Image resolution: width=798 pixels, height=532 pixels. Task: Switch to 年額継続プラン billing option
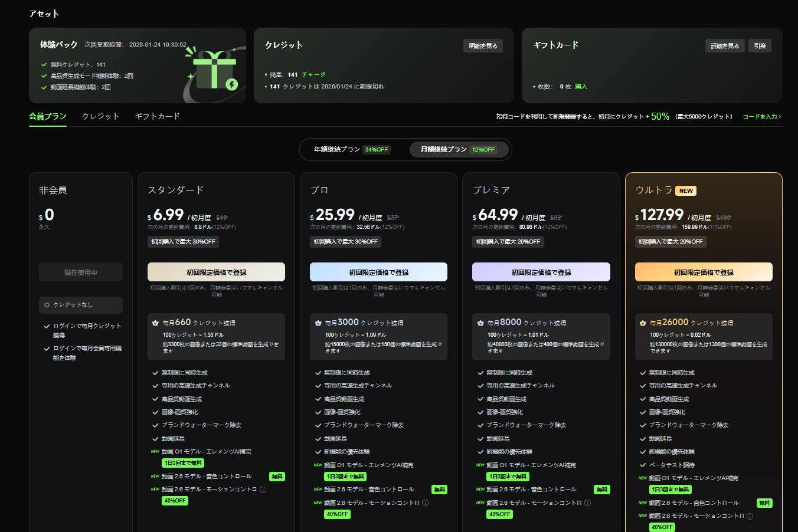[352, 150]
